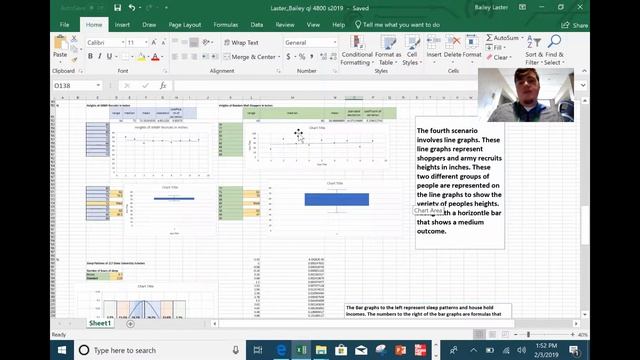Open Format as Table gallery

388,50
